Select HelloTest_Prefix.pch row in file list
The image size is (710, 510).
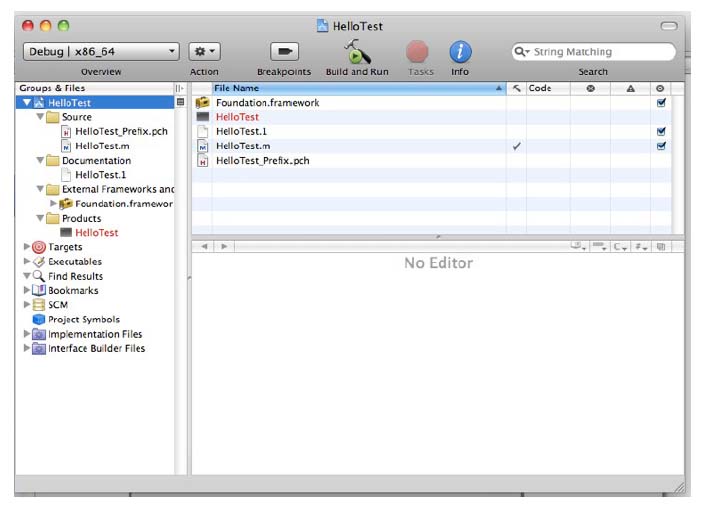click(x=432, y=160)
